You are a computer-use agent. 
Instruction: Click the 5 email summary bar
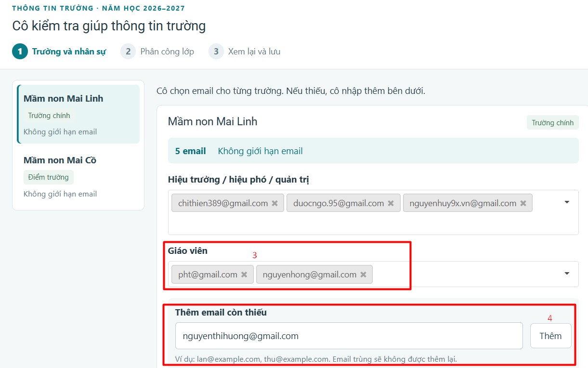[x=373, y=151]
